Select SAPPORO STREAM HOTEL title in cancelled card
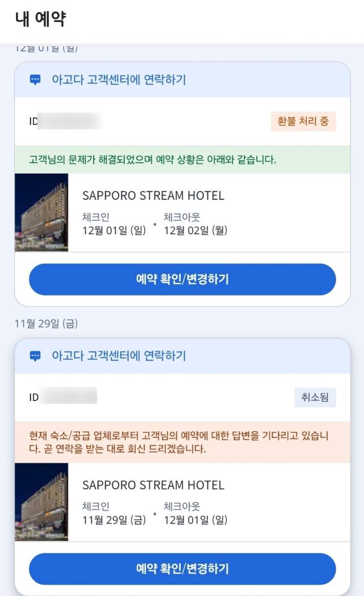Viewport: 364px width, 596px height. [153, 485]
